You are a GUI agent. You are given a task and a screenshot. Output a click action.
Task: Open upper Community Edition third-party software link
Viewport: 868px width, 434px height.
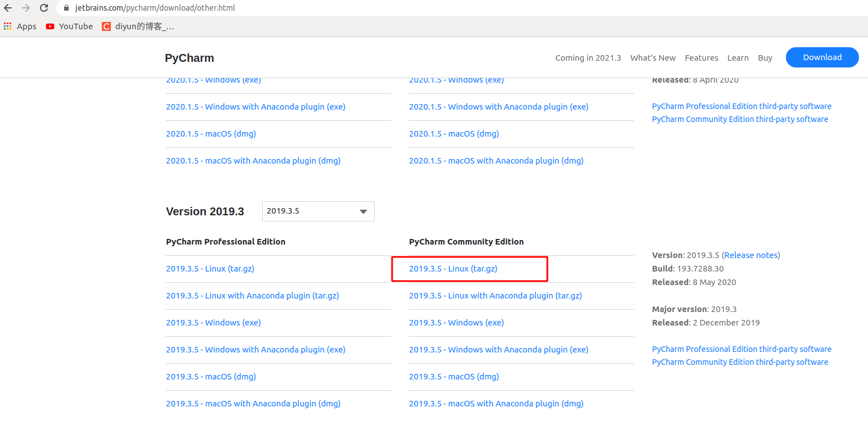740,119
